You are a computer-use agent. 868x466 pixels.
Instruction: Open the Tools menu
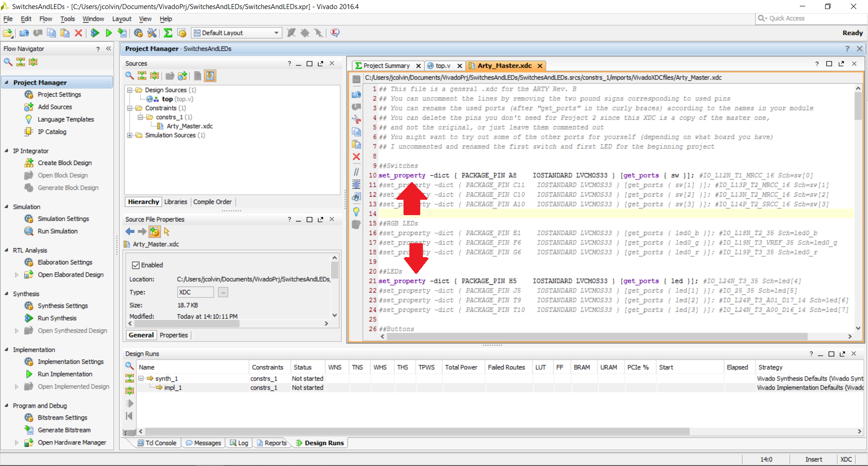68,19
